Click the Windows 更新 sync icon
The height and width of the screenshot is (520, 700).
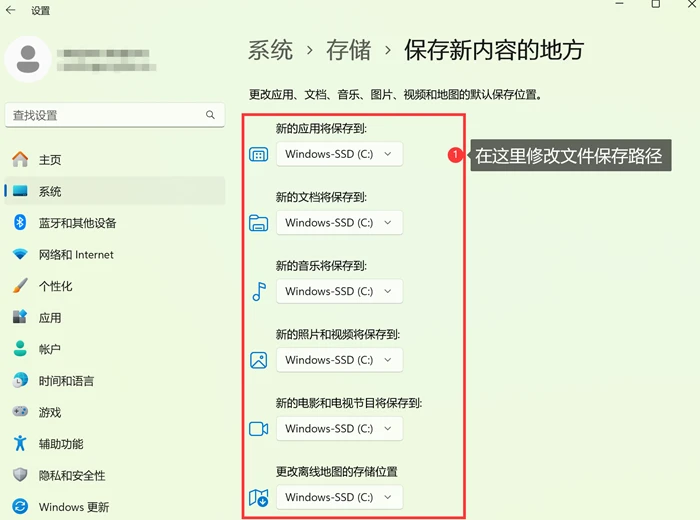[x=20, y=506]
